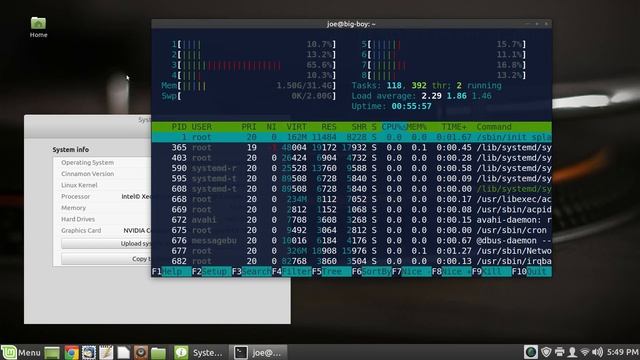Sort by the Command column header
The width and height of the screenshot is (640, 360).
[x=494, y=127]
